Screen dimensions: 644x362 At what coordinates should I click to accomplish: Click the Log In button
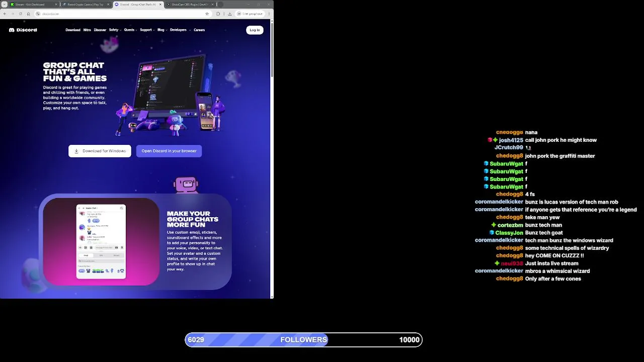click(255, 30)
